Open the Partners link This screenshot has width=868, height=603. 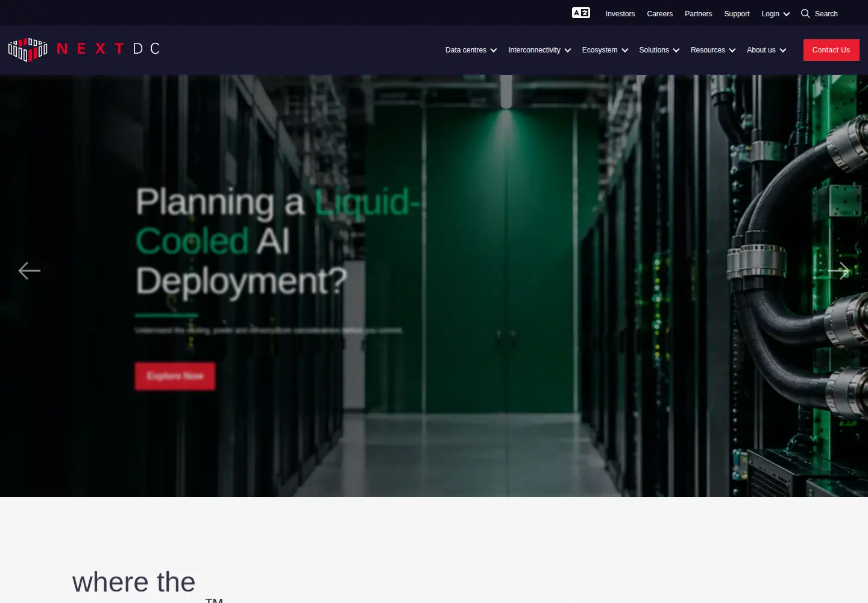(x=699, y=14)
